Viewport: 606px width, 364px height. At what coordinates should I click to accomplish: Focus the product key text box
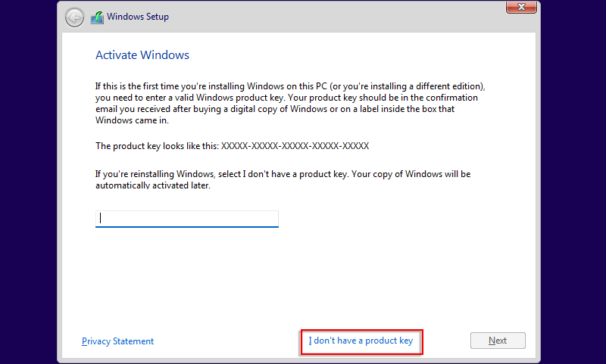coord(187,219)
